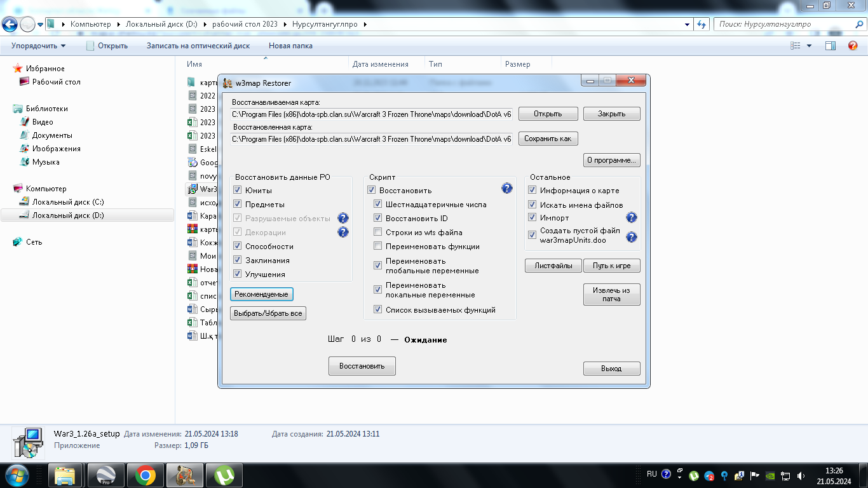Expand Explorer view options dropdown arrow
Screen dimensions: 868x488
(809, 46)
